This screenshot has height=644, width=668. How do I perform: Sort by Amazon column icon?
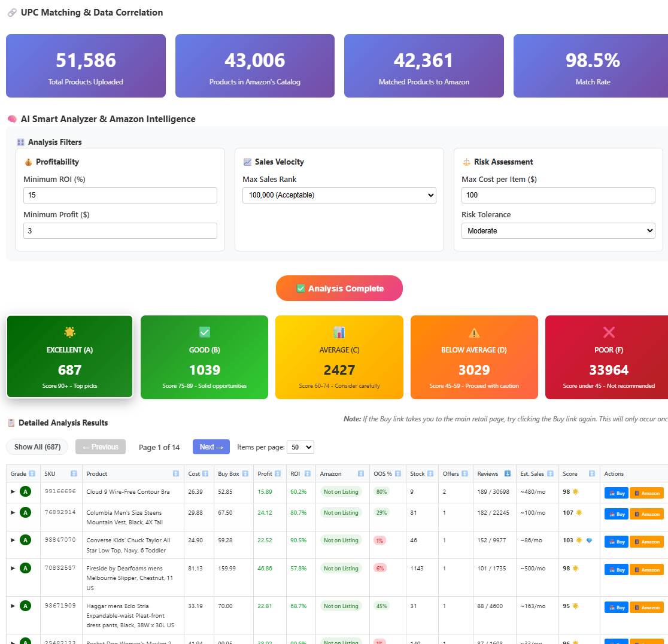tap(361, 473)
